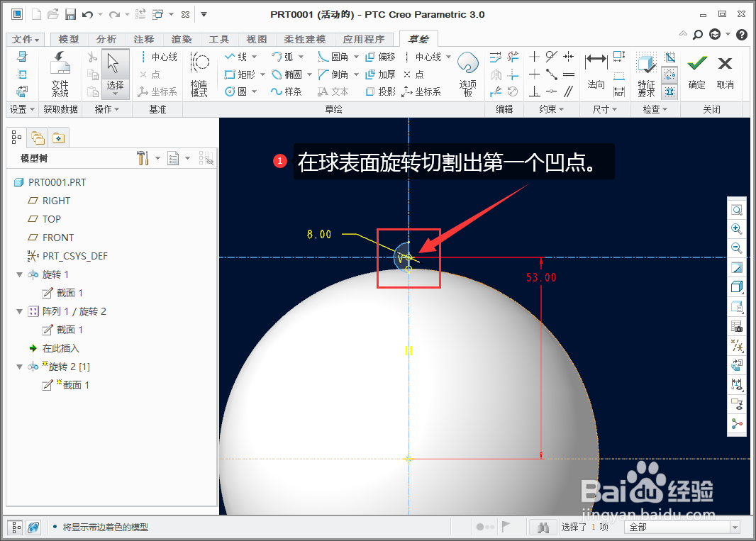Collapse the 阵列 1 / 旋转 2 tree node
This screenshot has height=541, width=756.
(20, 311)
